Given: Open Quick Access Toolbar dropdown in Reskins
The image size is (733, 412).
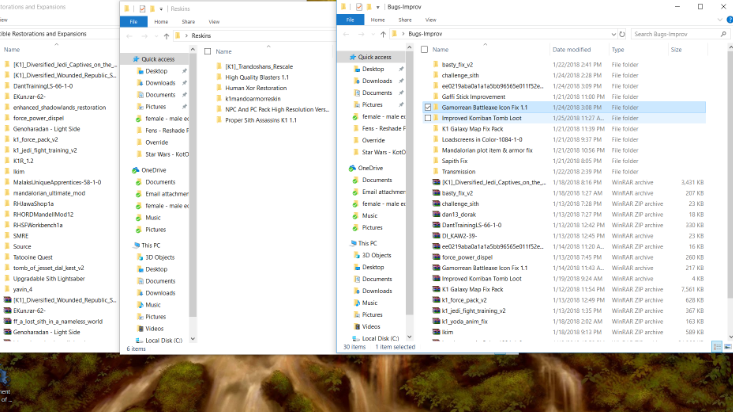Looking at the screenshot, I should coord(160,7).
